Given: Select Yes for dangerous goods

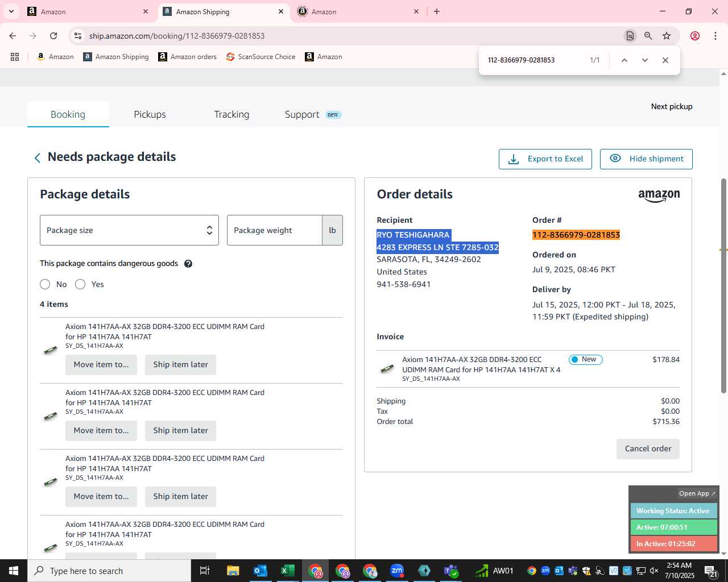Looking at the screenshot, I should coord(80,284).
